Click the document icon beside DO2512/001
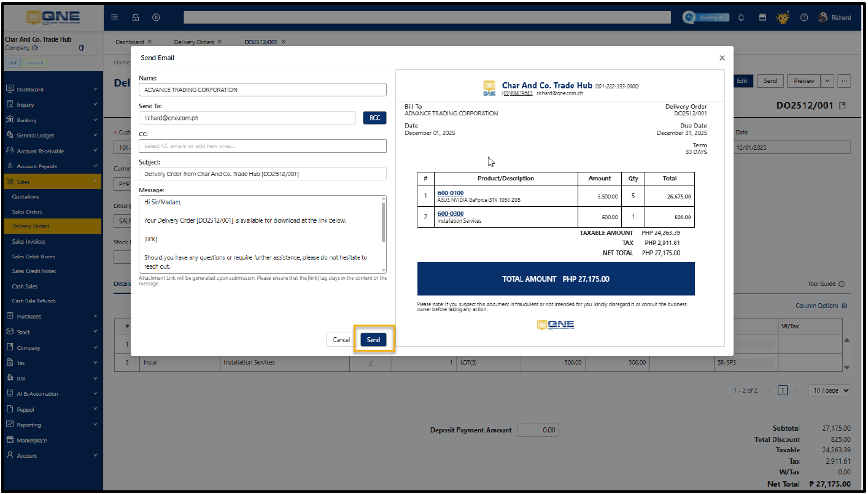The image size is (868, 494). tap(843, 106)
